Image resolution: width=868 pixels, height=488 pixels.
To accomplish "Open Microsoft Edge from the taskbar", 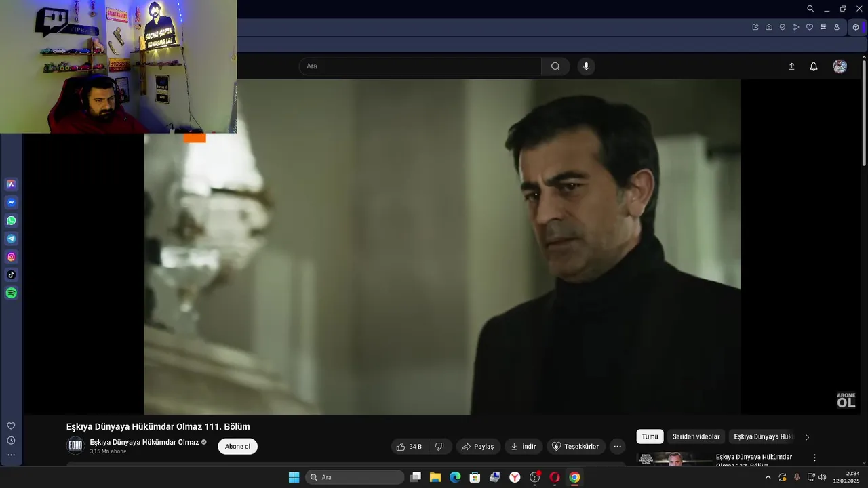I will click(455, 477).
